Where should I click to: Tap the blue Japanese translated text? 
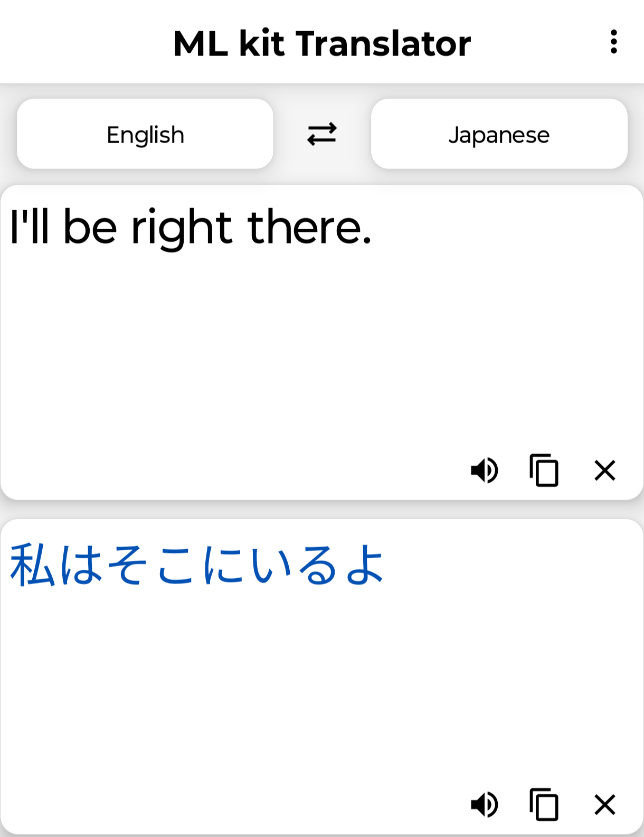point(196,565)
